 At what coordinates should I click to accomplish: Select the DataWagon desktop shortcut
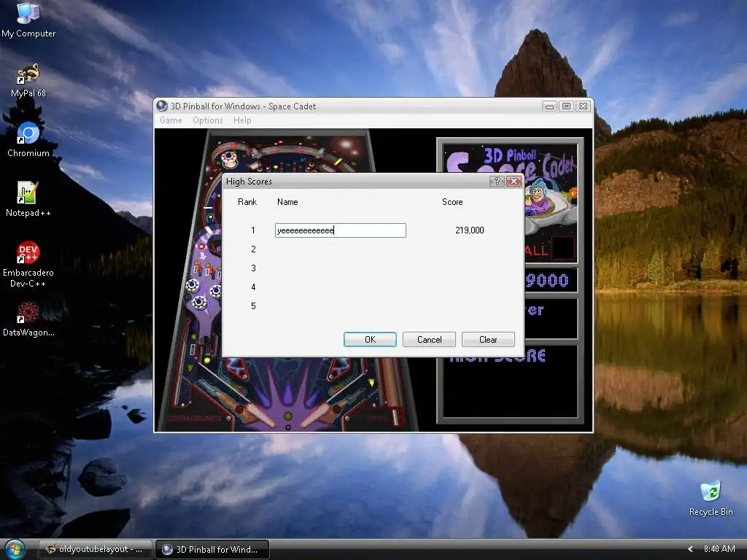[28, 319]
